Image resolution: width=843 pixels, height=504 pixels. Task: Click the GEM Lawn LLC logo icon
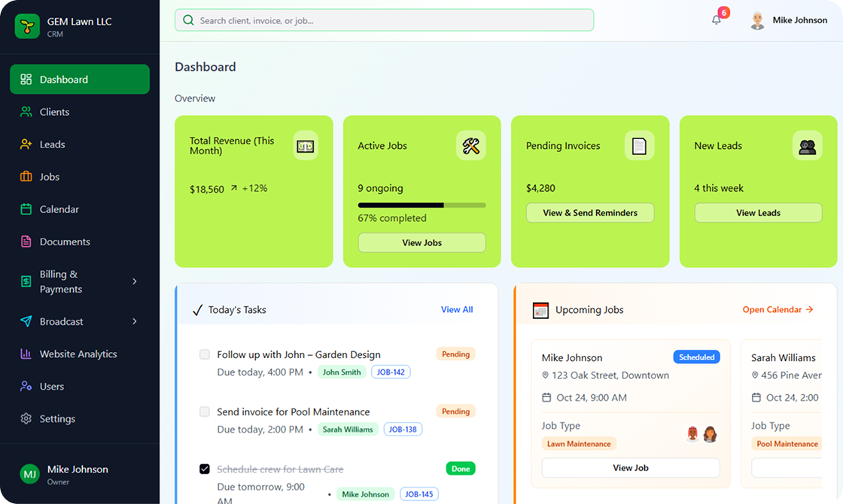pyautogui.click(x=27, y=26)
